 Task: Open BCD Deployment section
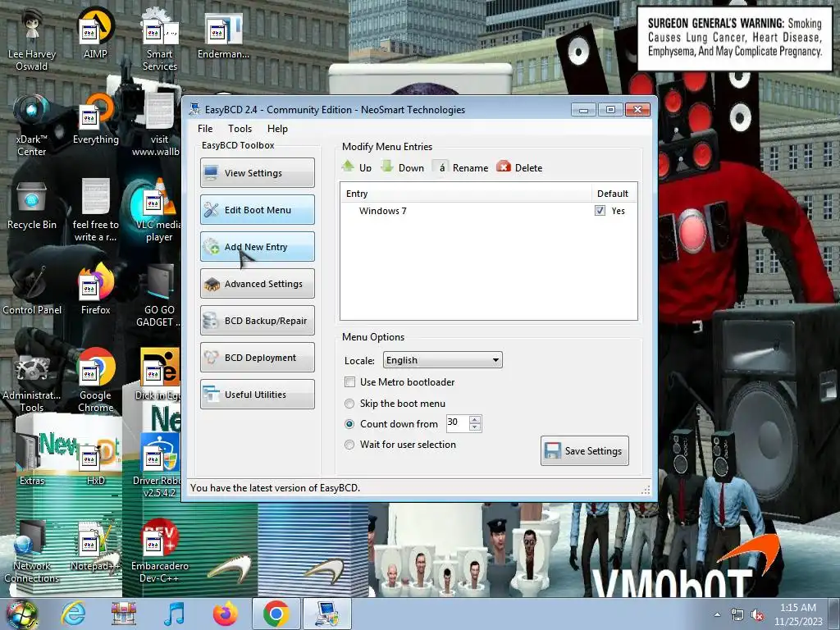coord(257,358)
